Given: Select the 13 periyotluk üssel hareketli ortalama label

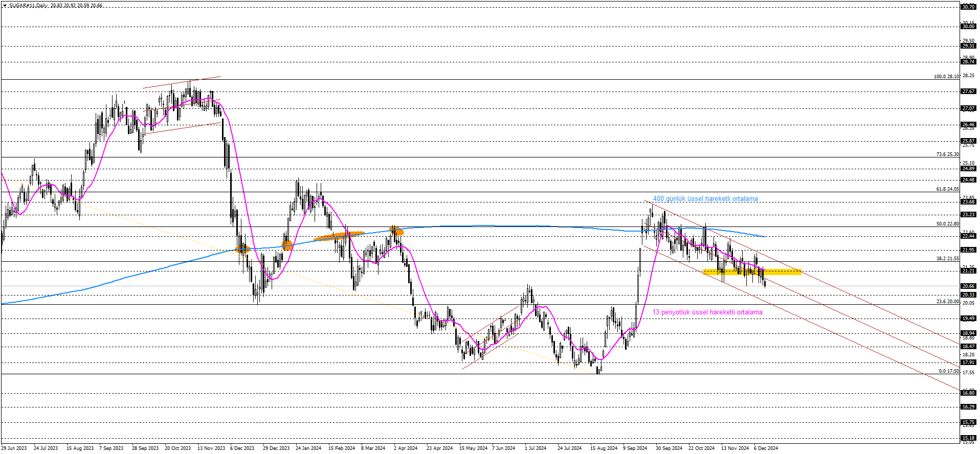Looking at the screenshot, I should [707, 312].
